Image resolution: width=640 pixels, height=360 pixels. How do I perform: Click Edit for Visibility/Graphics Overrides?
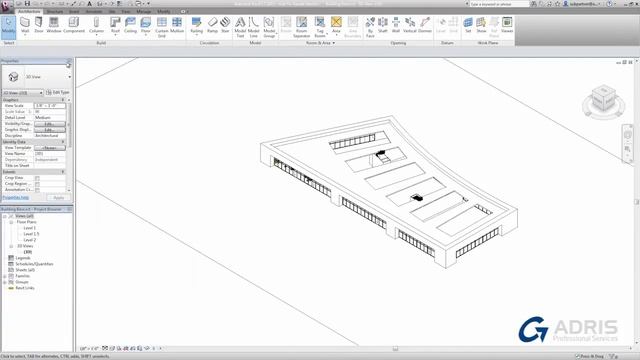tap(50, 124)
